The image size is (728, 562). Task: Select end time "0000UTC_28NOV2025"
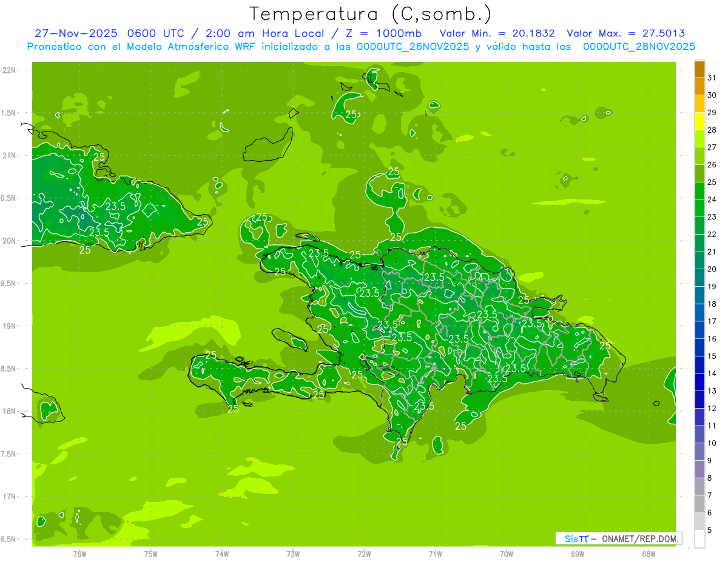(639, 47)
